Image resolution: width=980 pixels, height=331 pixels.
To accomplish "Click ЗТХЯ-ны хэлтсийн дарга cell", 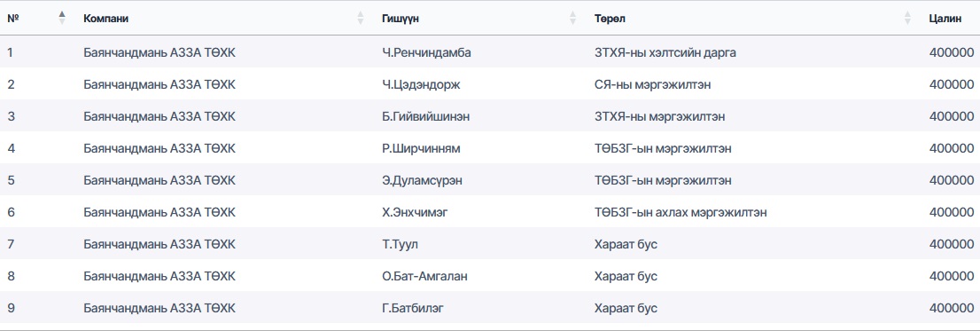I will click(x=665, y=52).
